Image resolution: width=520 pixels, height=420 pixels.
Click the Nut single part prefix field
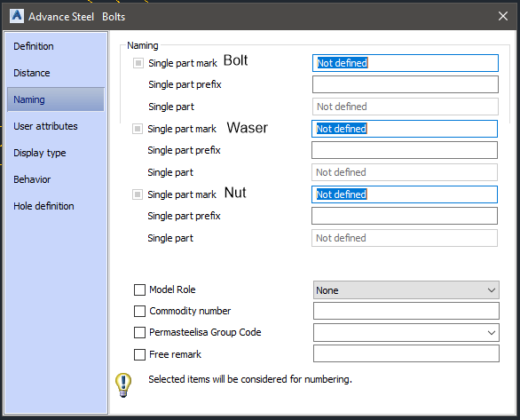click(405, 216)
